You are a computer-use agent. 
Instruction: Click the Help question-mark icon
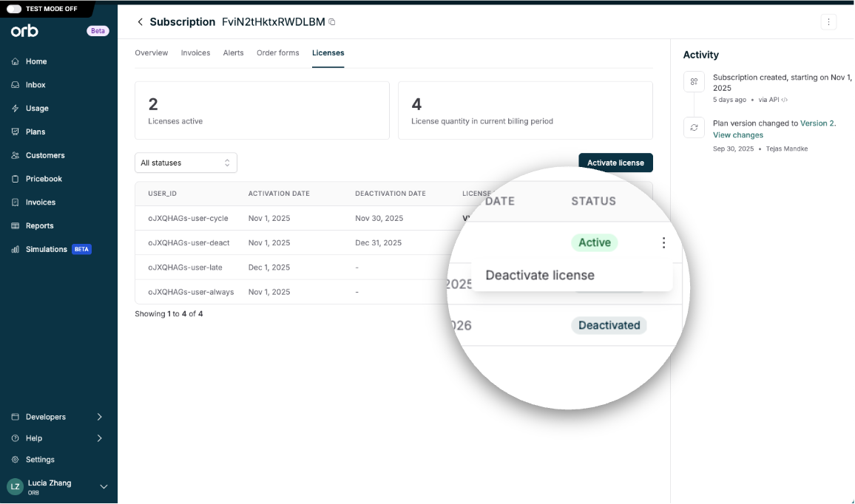tap(16, 438)
